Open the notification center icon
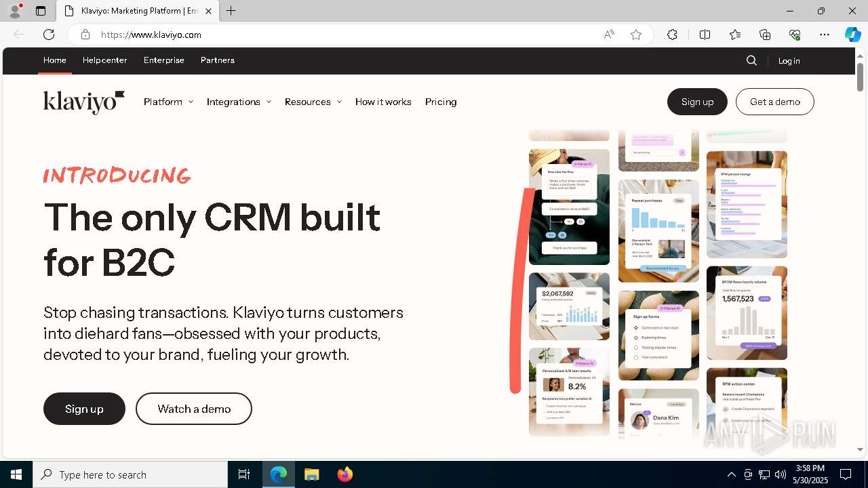868x488 pixels. [846, 474]
